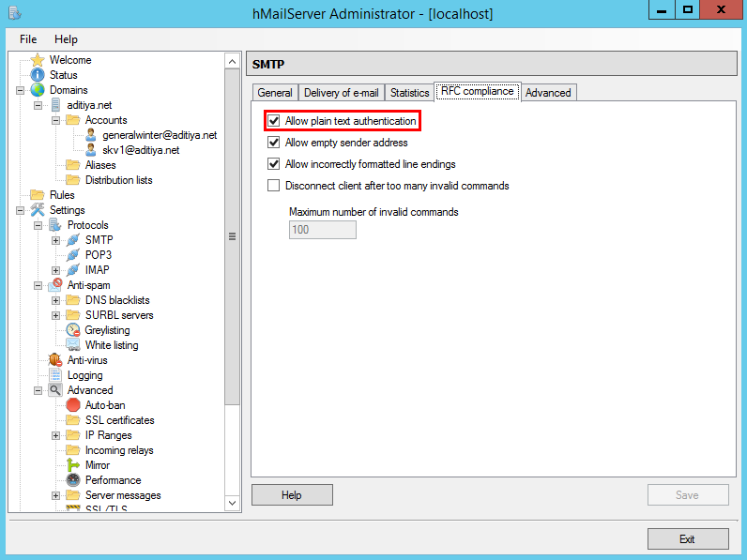Click the Advanced magnifier icon

(55, 390)
